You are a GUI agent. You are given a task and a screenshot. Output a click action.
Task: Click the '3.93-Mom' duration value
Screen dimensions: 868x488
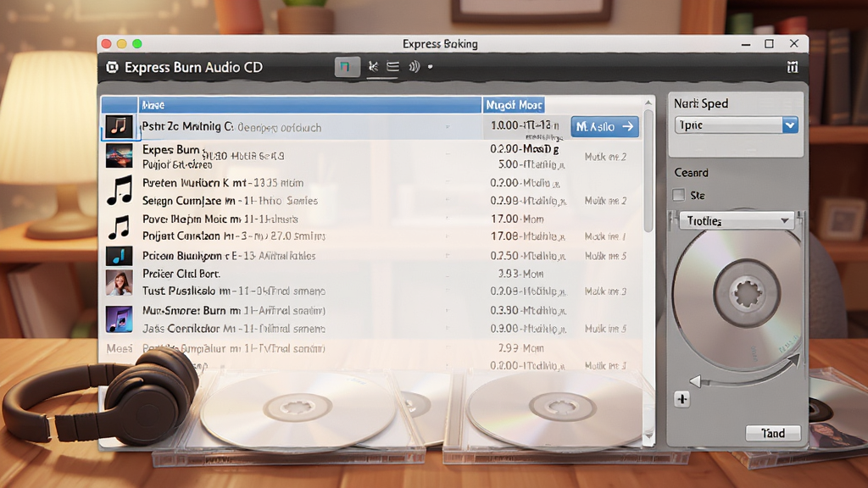pyautogui.click(x=520, y=274)
